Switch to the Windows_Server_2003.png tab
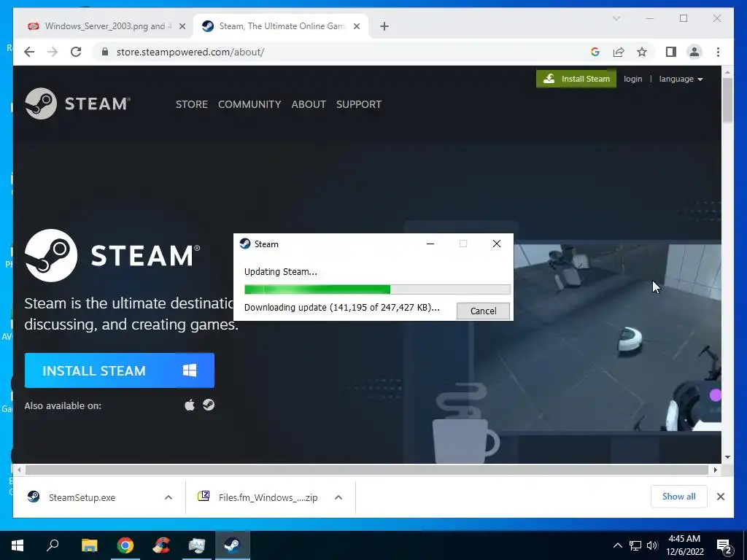This screenshot has height=560, width=747. coord(104,26)
